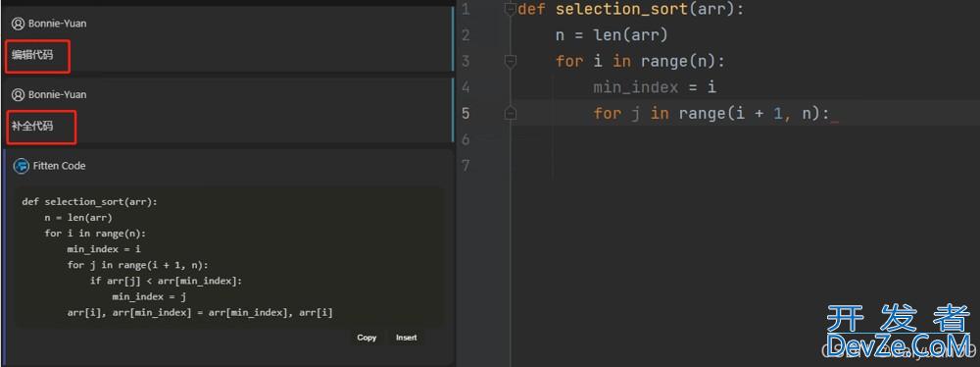The image size is (980, 367).
Task: Click the Copy button under the code block
Action: pos(367,338)
